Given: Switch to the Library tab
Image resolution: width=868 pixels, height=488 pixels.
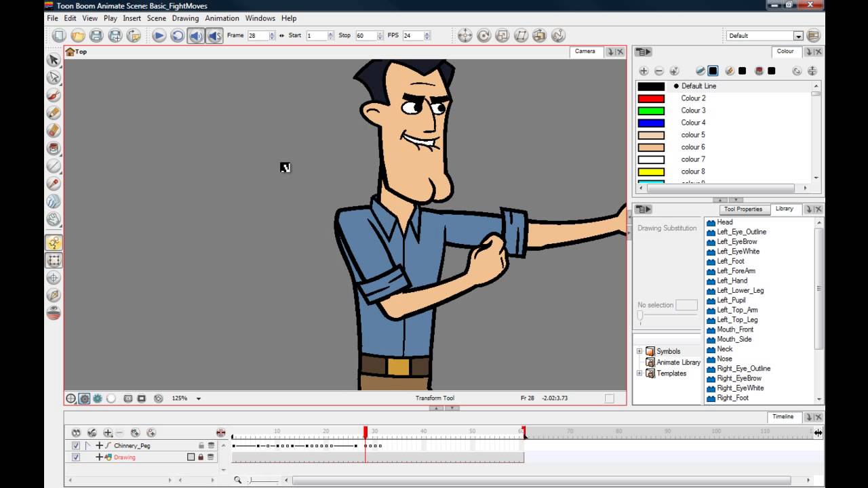Looking at the screenshot, I should click(785, 209).
